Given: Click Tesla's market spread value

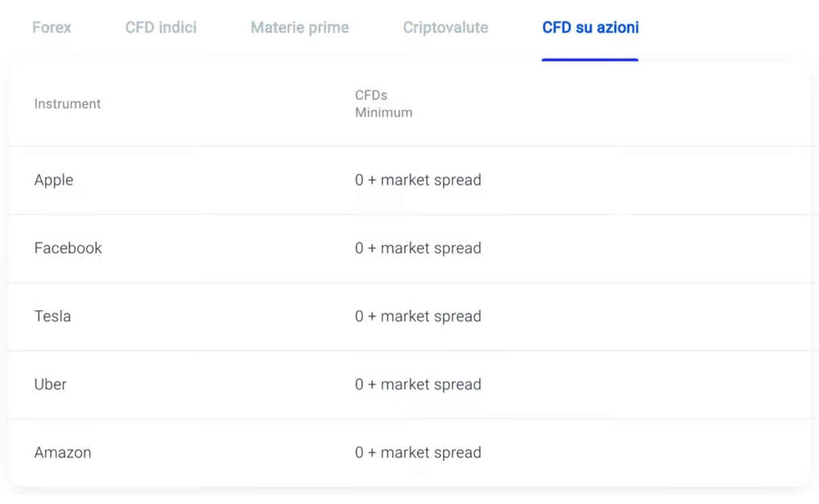Looking at the screenshot, I should [418, 316].
